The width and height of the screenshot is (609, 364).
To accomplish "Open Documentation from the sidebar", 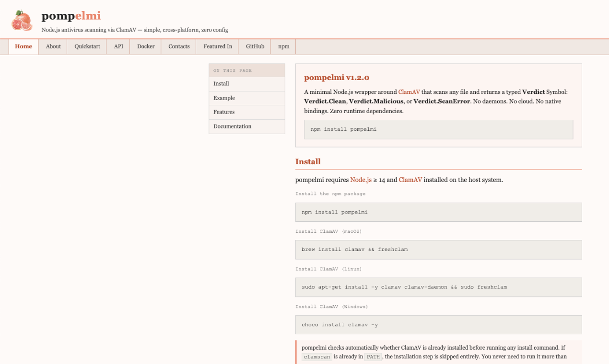I will point(232,126).
